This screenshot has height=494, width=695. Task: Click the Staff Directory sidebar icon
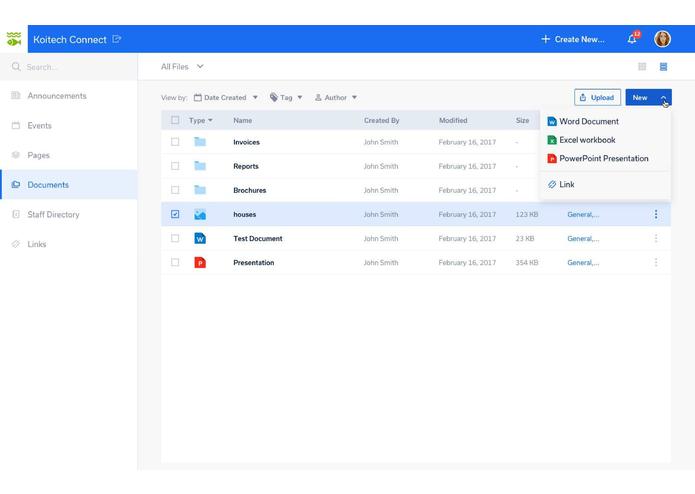point(16,214)
